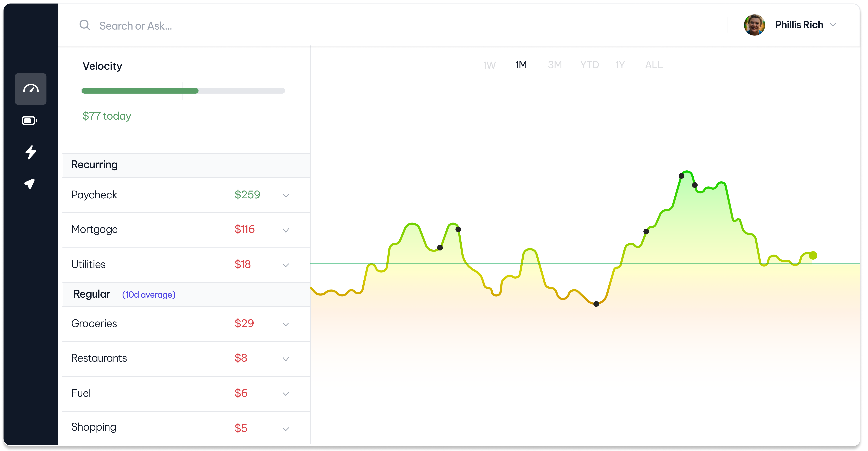Expand the Restaurants row chevron

tap(285, 359)
